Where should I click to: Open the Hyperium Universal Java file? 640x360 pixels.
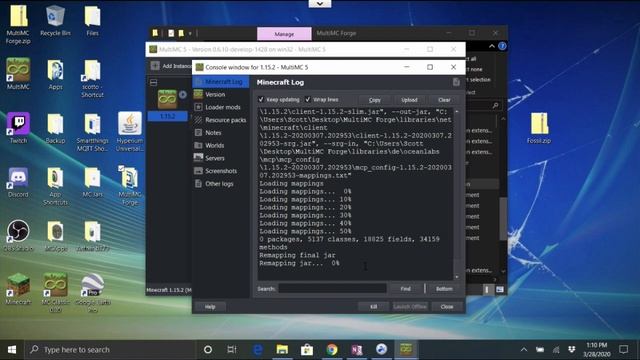click(129, 132)
